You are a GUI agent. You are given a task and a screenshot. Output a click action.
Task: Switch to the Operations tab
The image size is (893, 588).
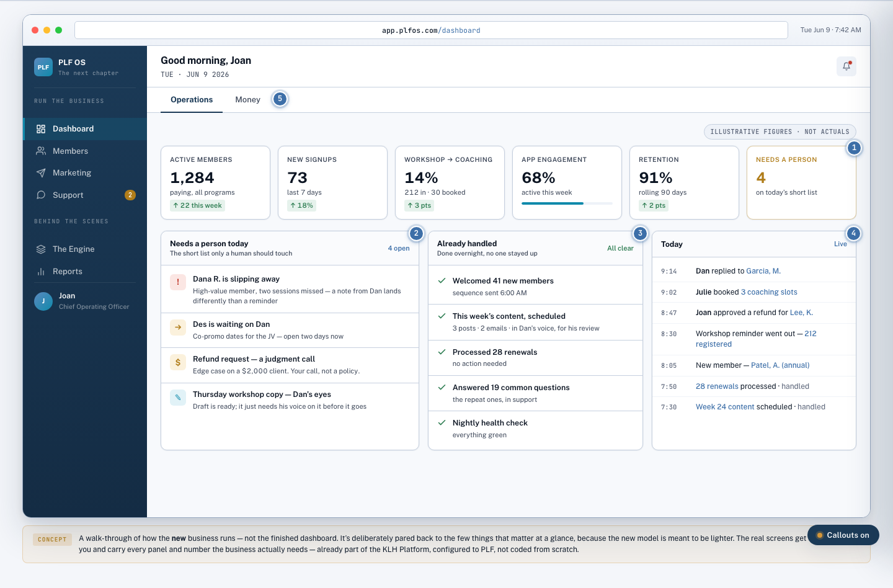tap(192, 100)
